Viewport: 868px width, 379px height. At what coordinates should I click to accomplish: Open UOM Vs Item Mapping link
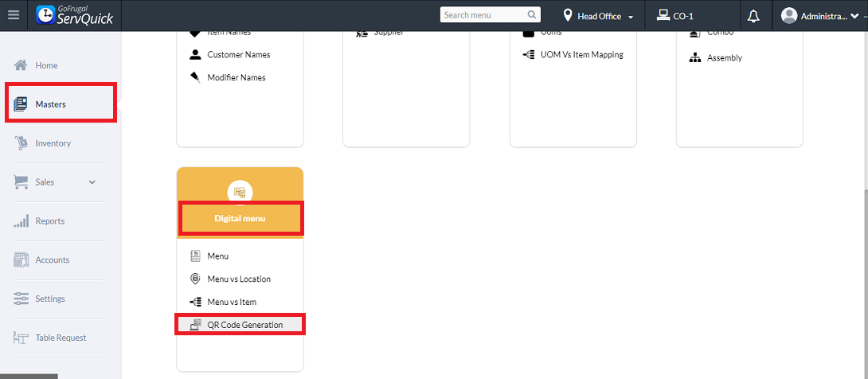click(x=582, y=54)
